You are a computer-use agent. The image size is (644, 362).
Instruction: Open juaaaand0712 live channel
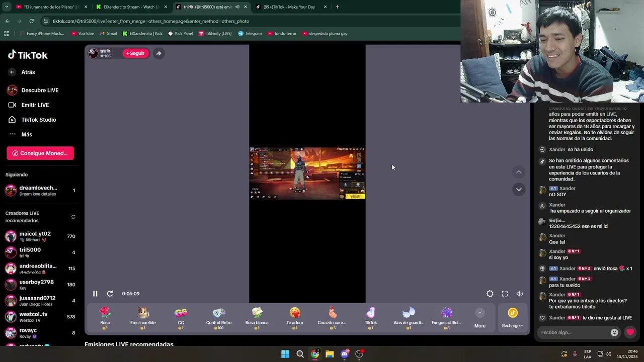pyautogui.click(x=40, y=301)
